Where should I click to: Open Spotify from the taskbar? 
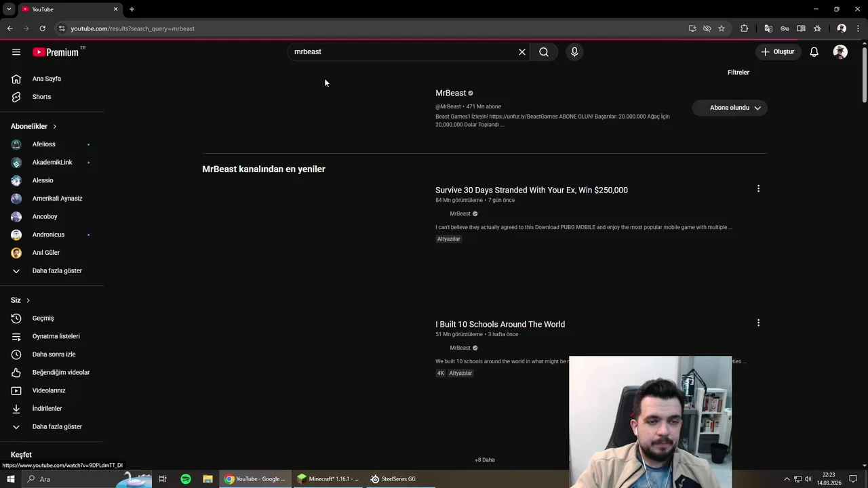tap(185, 479)
